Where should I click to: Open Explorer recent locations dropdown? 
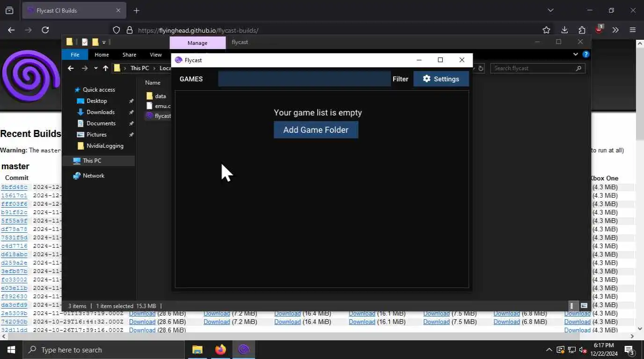coord(95,68)
